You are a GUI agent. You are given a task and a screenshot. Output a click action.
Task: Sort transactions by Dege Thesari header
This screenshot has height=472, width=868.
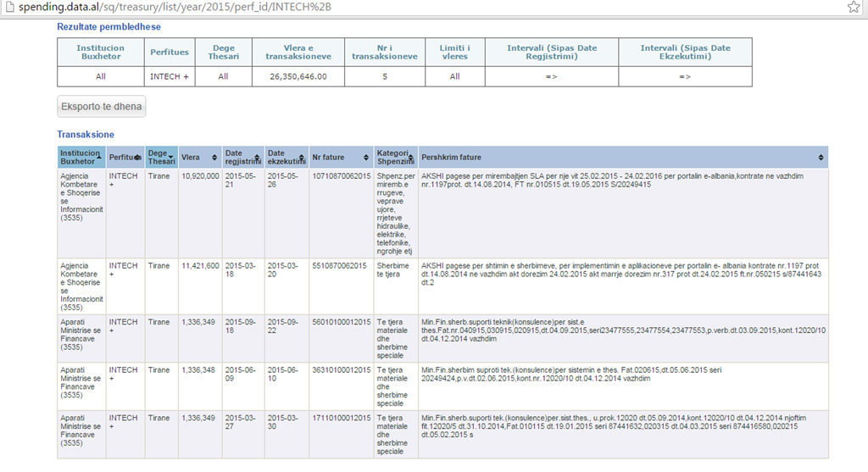coord(161,158)
